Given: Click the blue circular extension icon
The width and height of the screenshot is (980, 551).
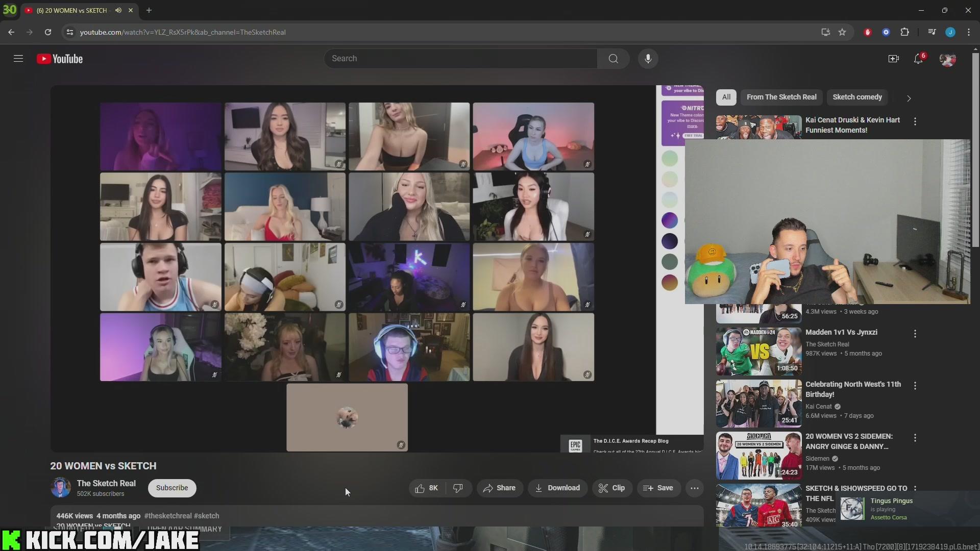Looking at the screenshot, I should tap(886, 32).
